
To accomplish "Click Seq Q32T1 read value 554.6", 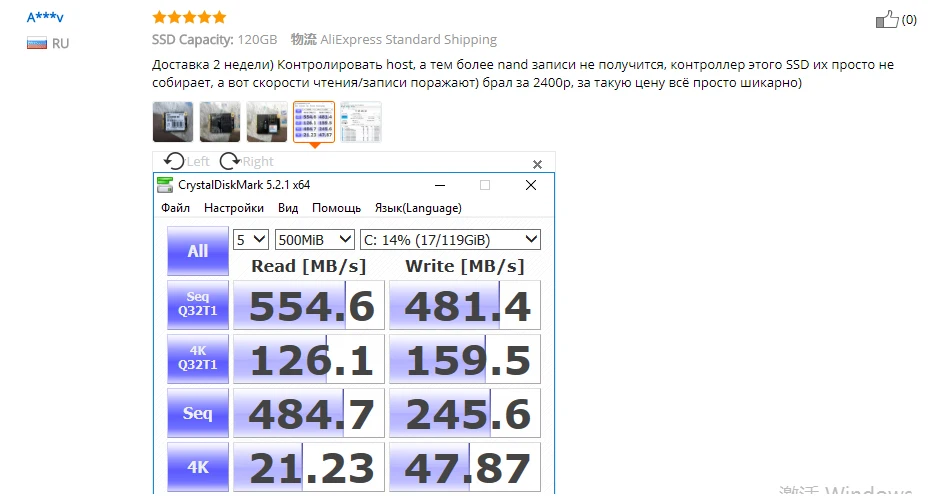I will [309, 305].
